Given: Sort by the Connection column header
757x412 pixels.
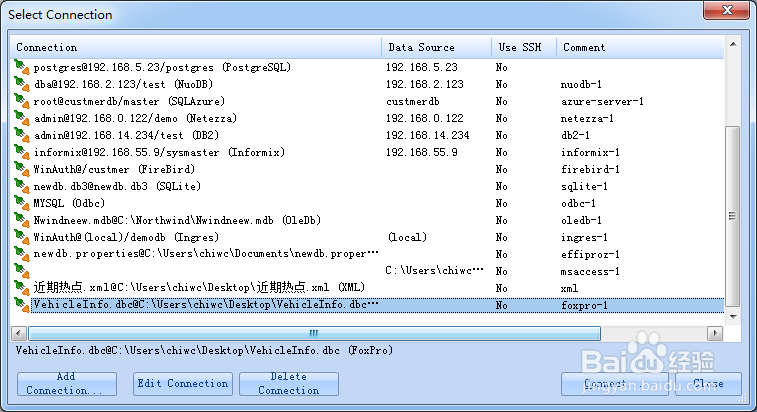Looking at the screenshot, I should [196, 47].
